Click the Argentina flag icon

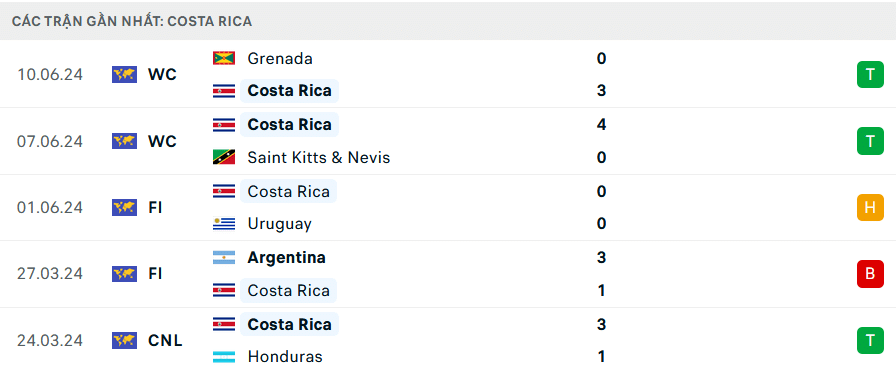click(224, 258)
